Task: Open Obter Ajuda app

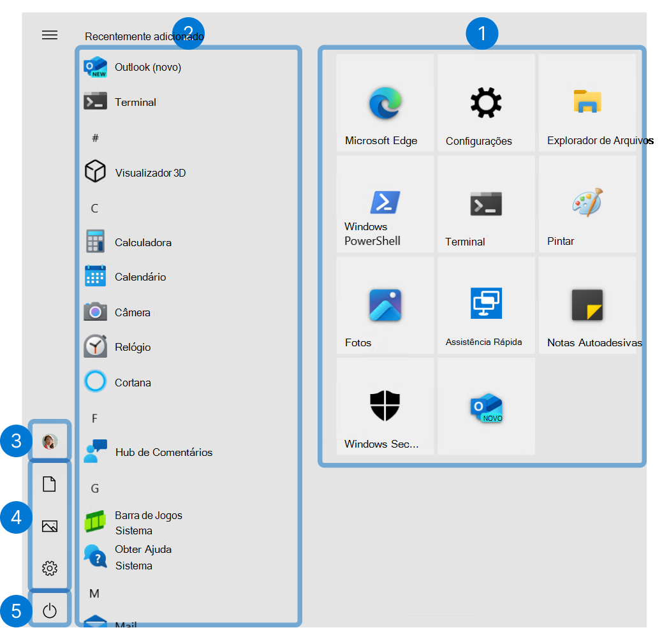Action: [x=128, y=557]
